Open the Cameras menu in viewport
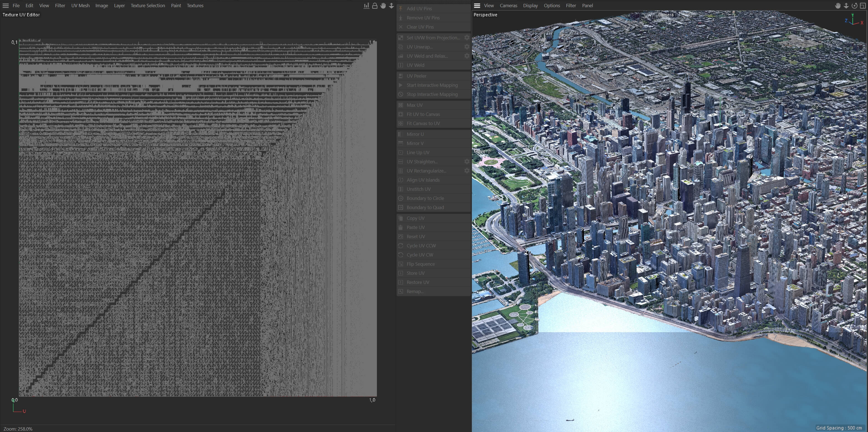 509,6
